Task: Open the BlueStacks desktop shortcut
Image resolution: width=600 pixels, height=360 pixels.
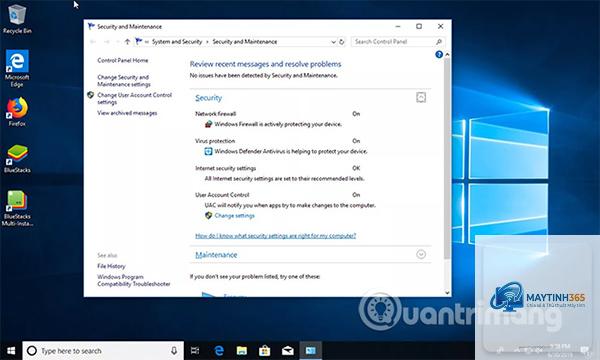Action: 17,159
